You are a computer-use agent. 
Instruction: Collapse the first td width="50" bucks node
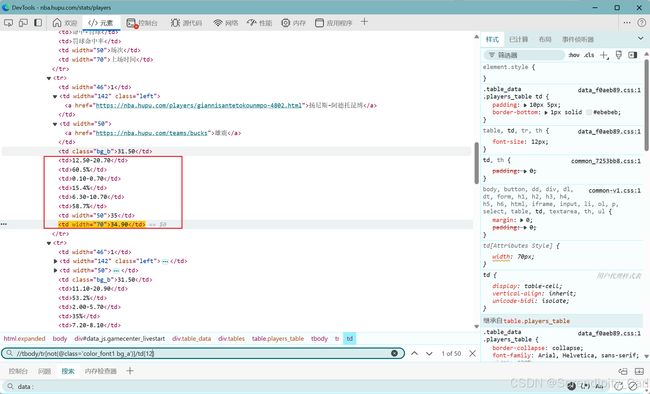[55, 124]
